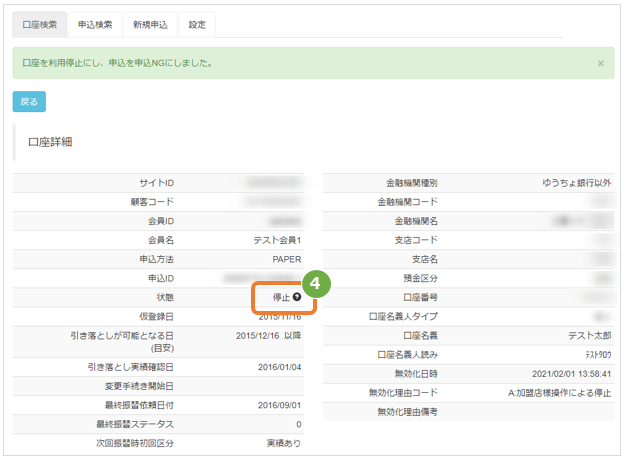Screen dimensions: 624x459
Task: Click the 金融機関コード label
Action: [407, 202]
